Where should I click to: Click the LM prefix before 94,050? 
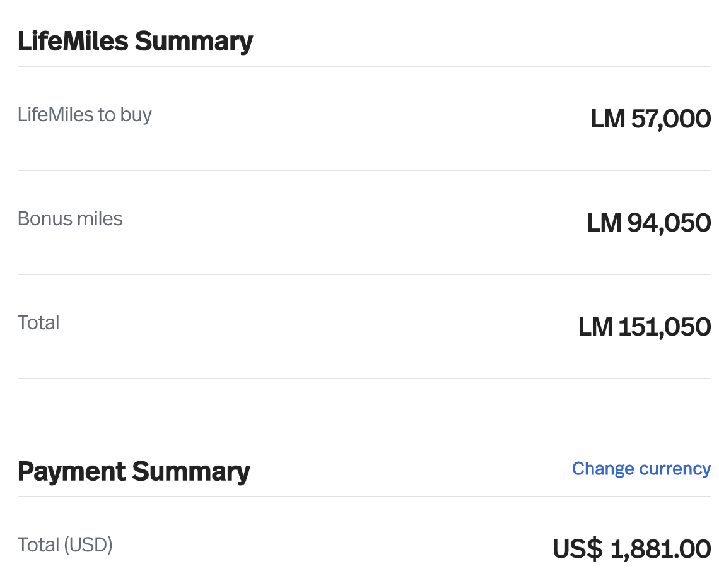coord(604,223)
